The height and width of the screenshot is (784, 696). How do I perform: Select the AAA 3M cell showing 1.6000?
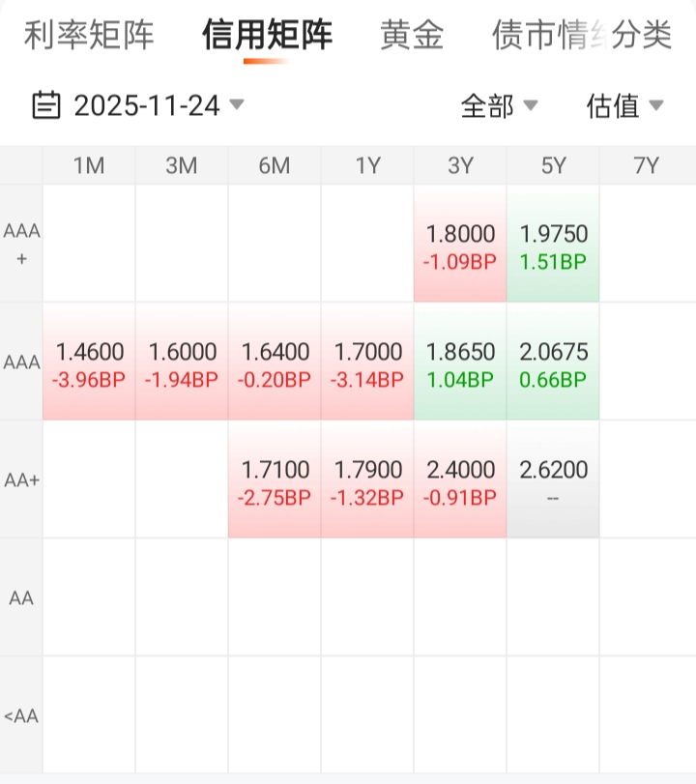(182, 364)
